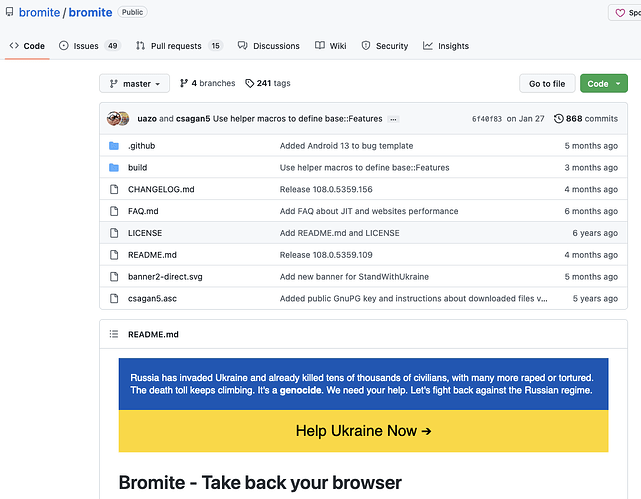The height and width of the screenshot is (499, 641).
Task: Open commit 'Added public GnuPG key and instructions'
Action: tap(413, 299)
